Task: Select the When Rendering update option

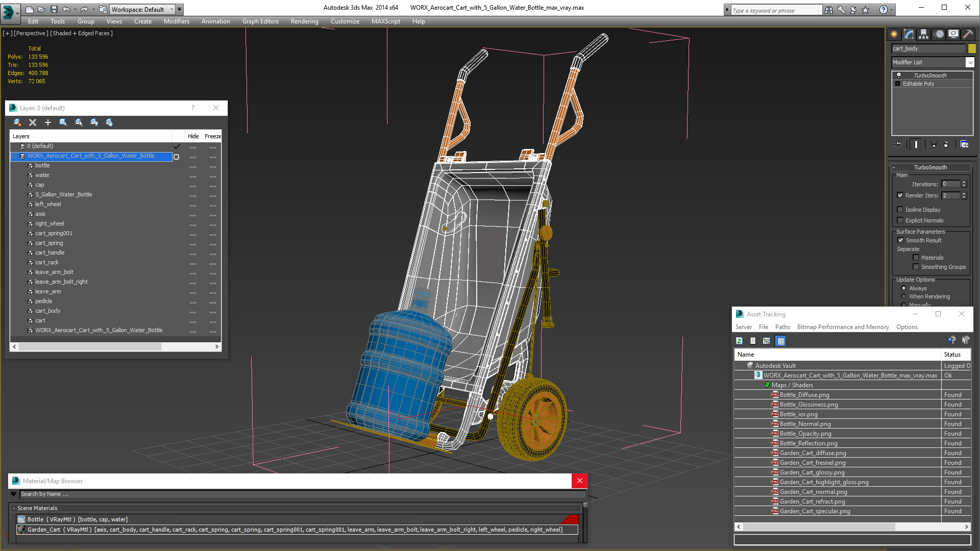Action: coord(904,296)
